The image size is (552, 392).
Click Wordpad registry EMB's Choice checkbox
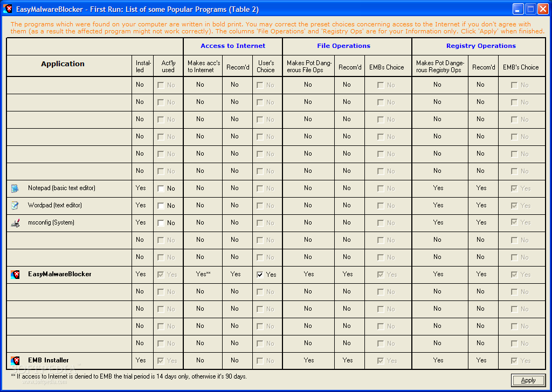click(x=514, y=206)
